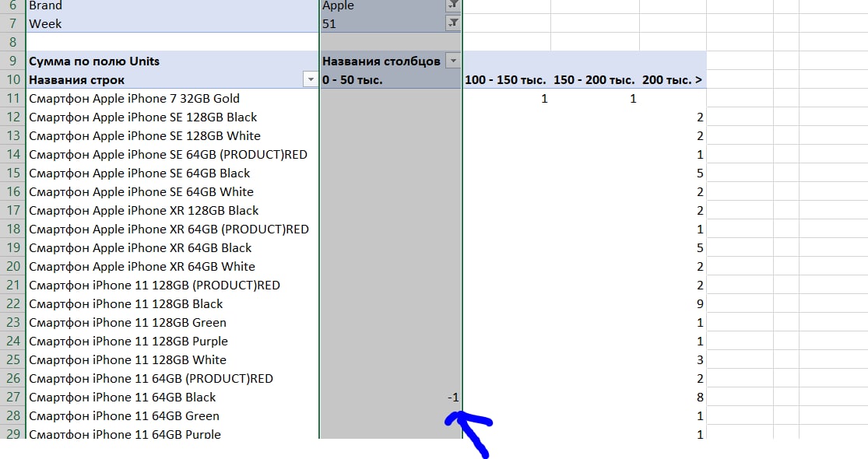
Task: Click value 9 in iPhone 11 128GB Black row
Action: click(700, 303)
